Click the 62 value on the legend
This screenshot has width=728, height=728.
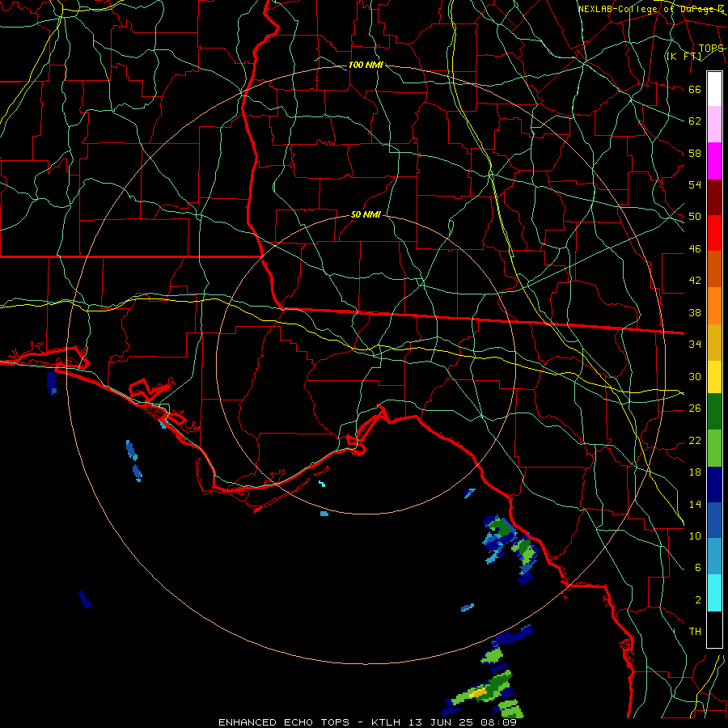pyautogui.click(x=695, y=121)
